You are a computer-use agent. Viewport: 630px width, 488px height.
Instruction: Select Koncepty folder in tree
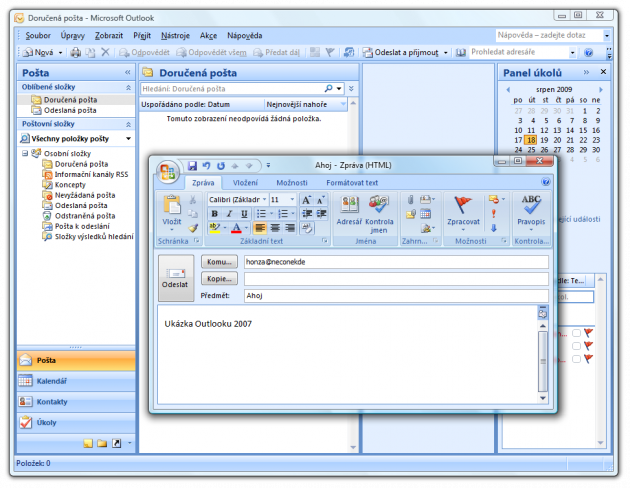[x=70, y=185]
